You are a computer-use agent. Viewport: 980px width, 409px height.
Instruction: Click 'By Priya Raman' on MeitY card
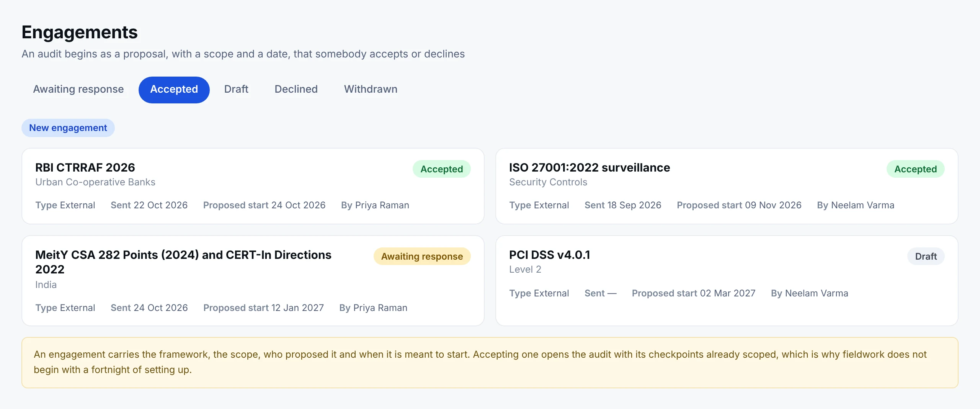pyautogui.click(x=373, y=308)
